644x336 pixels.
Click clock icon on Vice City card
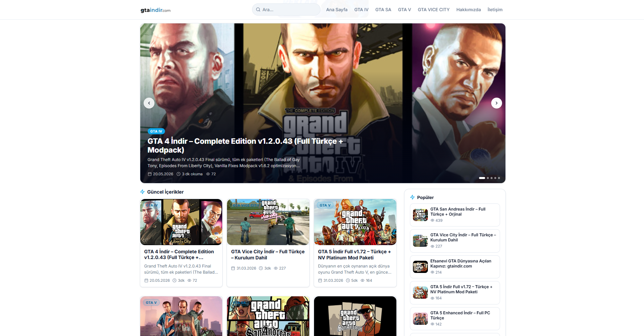tap(261, 268)
